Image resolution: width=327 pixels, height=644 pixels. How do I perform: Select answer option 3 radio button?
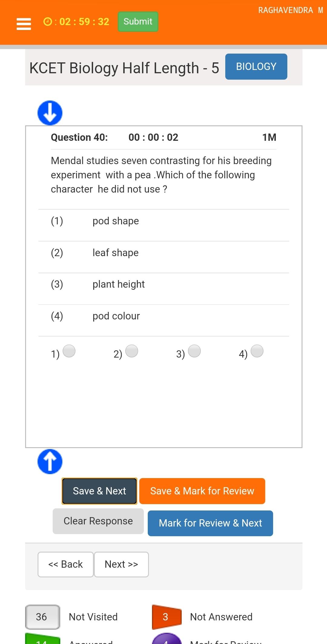(194, 351)
